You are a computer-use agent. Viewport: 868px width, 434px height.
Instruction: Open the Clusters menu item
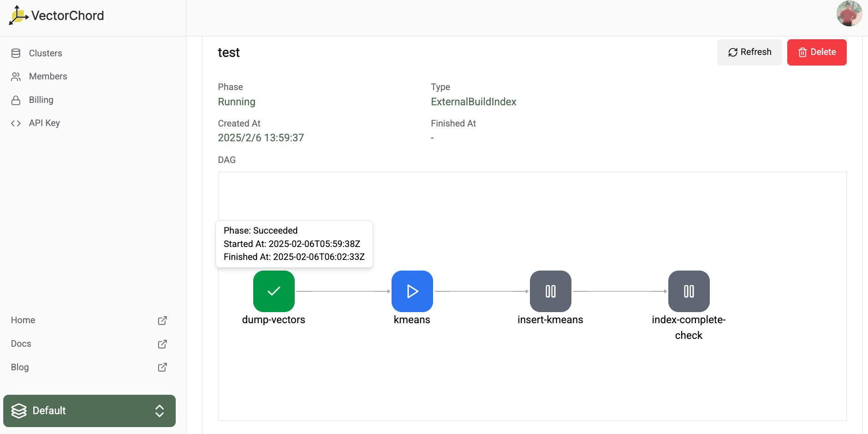[x=45, y=53]
